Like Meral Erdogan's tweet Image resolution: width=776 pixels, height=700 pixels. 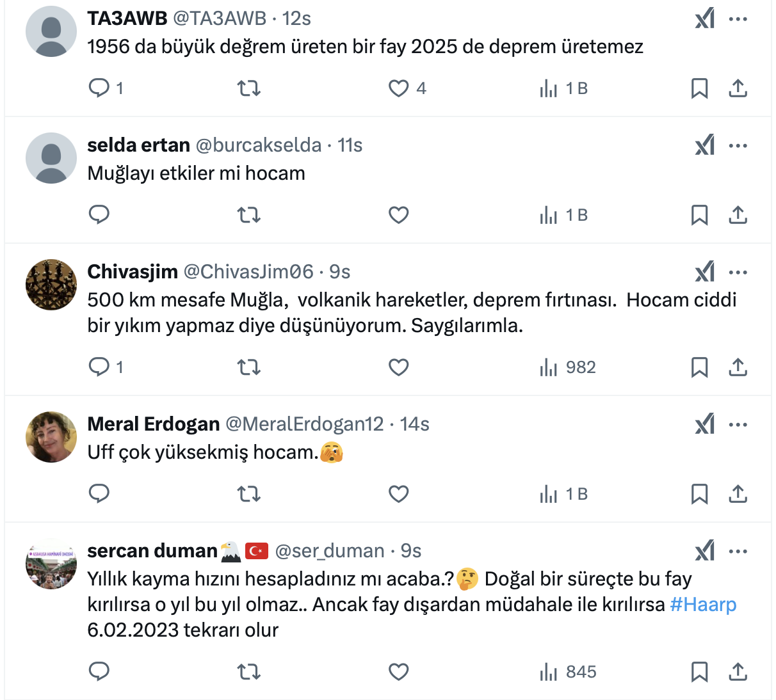pyautogui.click(x=398, y=494)
